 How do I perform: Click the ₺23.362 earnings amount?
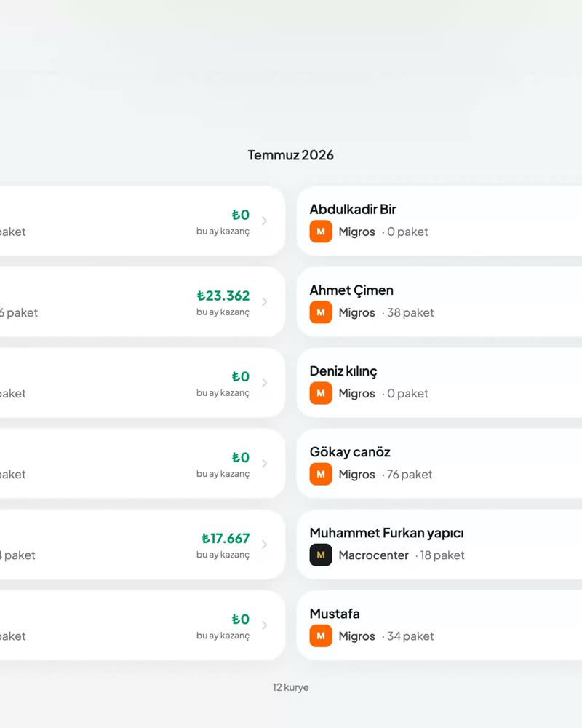tap(223, 296)
